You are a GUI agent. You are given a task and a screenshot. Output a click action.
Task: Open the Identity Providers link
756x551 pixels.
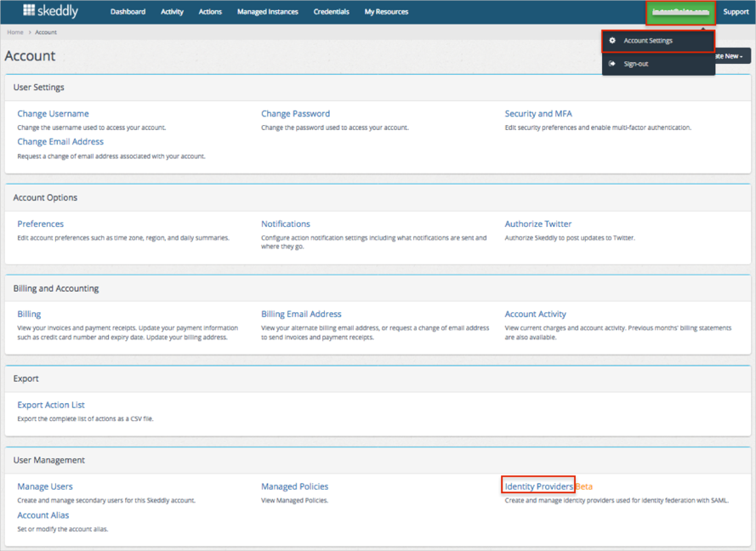[538, 486]
